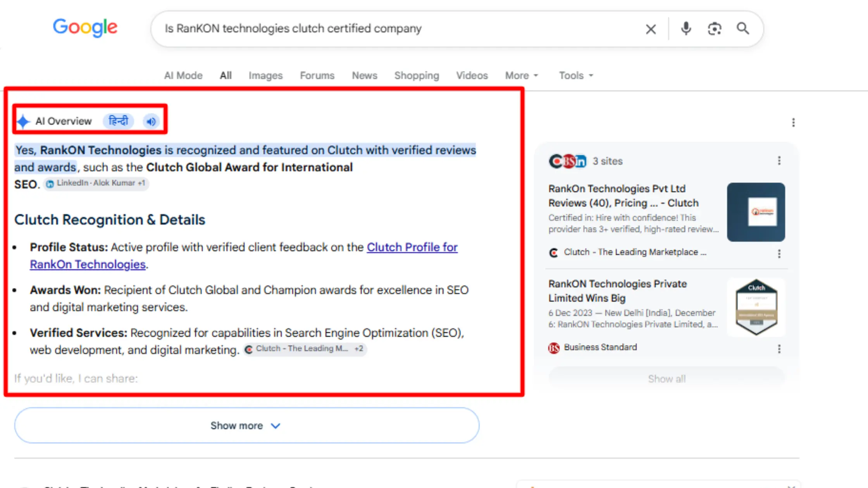The image size is (868, 488).
Task: Open the Forums tab
Action: (317, 76)
